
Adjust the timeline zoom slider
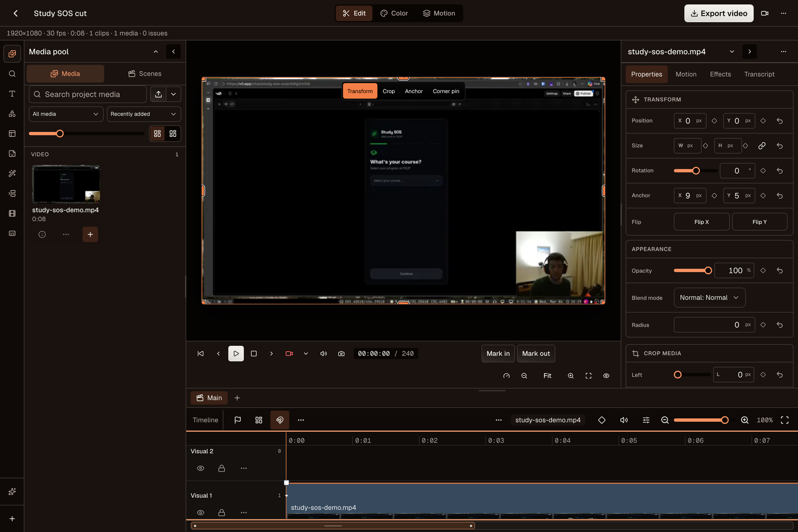[704, 420]
